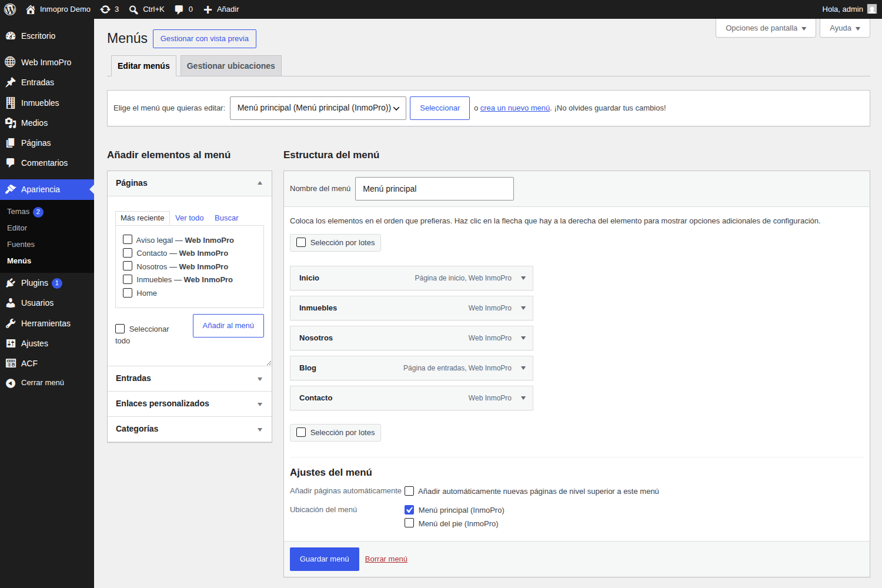Click the crea un nuevo menú link
This screenshot has width=882, height=588.
coord(515,108)
